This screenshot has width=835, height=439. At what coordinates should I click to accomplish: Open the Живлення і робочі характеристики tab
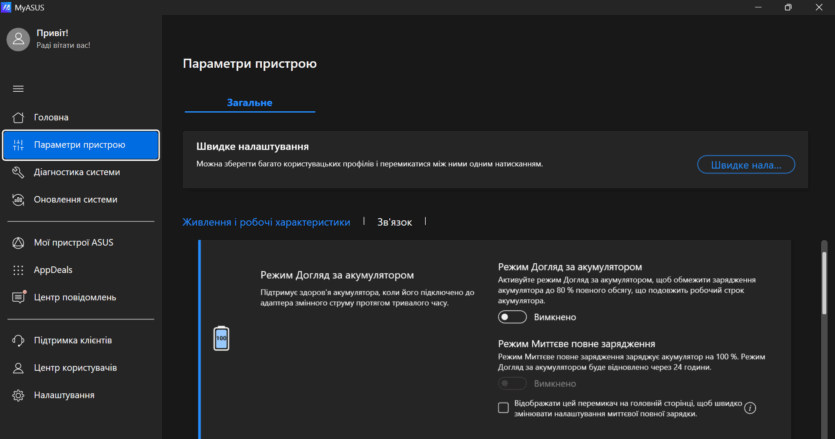(266, 222)
